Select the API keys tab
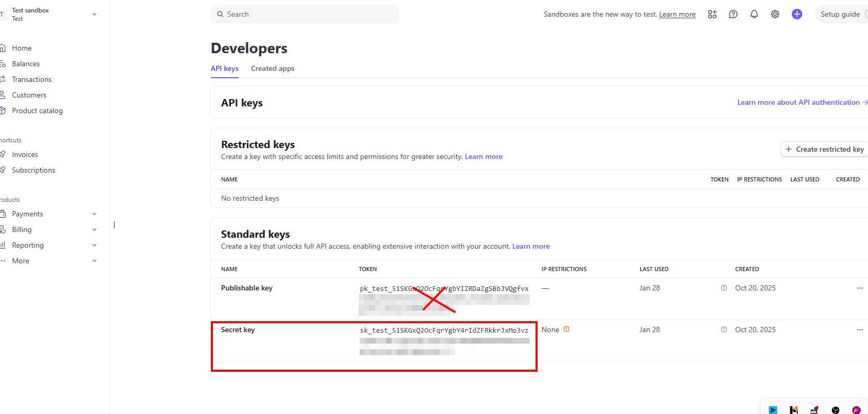This screenshot has height=414, width=868. click(224, 68)
